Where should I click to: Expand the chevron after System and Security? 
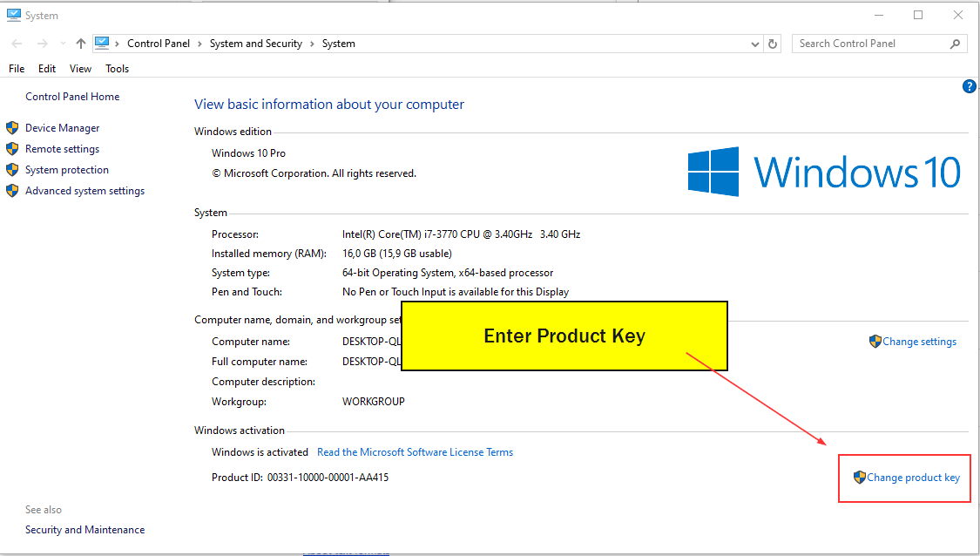coord(312,44)
